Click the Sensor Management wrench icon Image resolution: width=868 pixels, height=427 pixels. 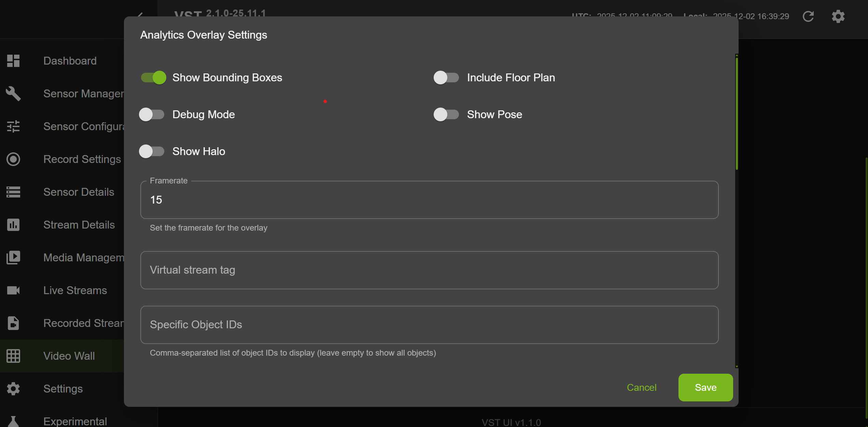click(x=13, y=94)
